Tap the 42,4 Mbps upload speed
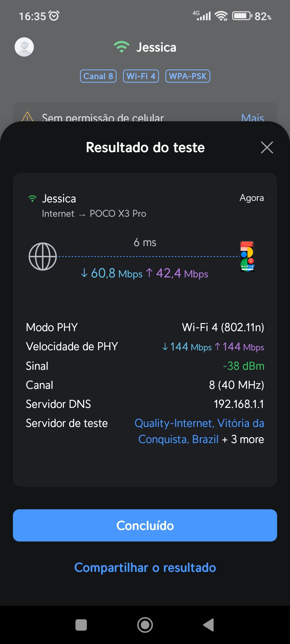The width and height of the screenshot is (290, 644). [177, 273]
